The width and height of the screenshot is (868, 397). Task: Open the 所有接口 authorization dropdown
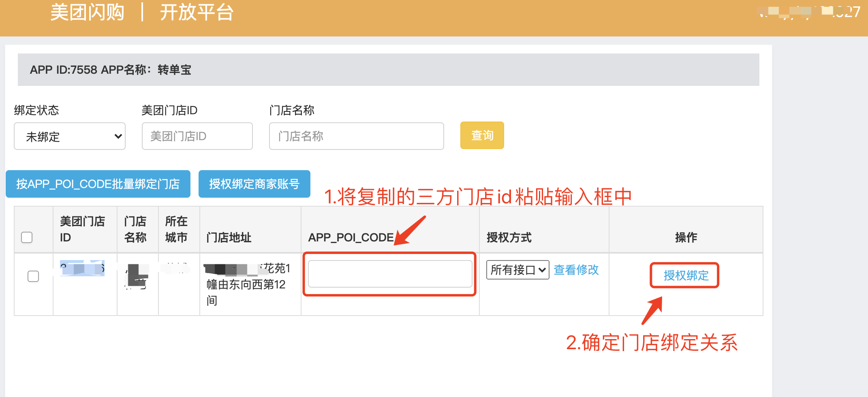pyautogui.click(x=517, y=270)
